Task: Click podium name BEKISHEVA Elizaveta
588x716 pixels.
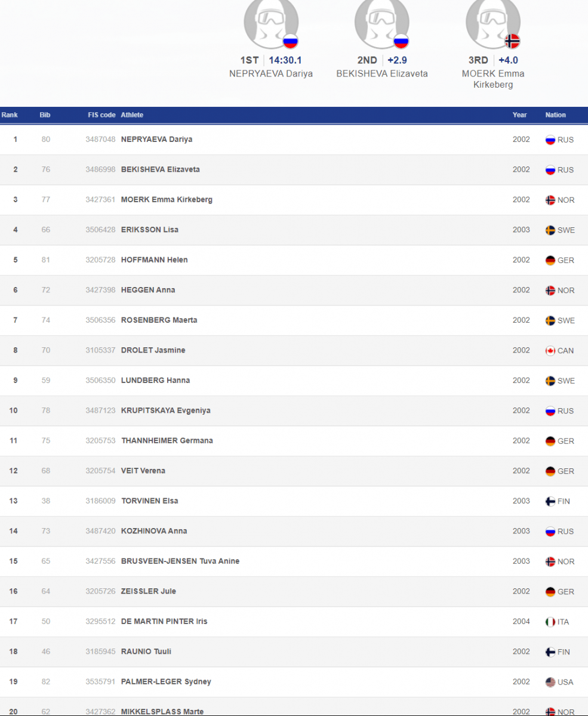Action: (x=382, y=74)
